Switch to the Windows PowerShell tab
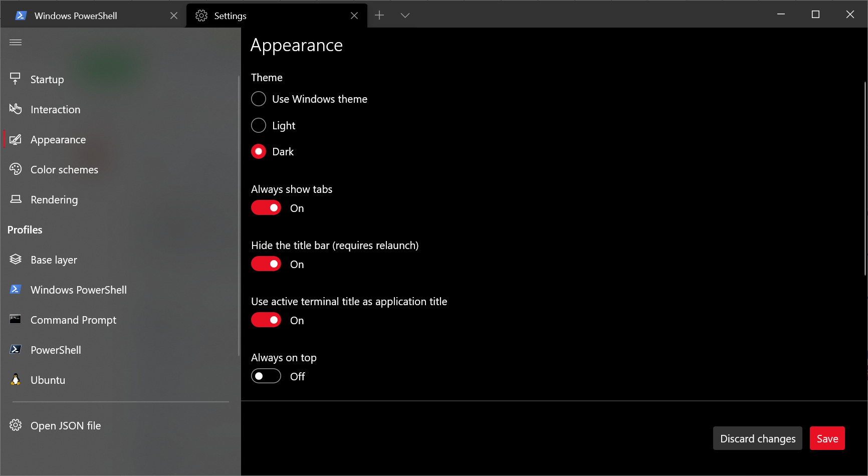The width and height of the screenshot is (868, 476). [93, 16]
